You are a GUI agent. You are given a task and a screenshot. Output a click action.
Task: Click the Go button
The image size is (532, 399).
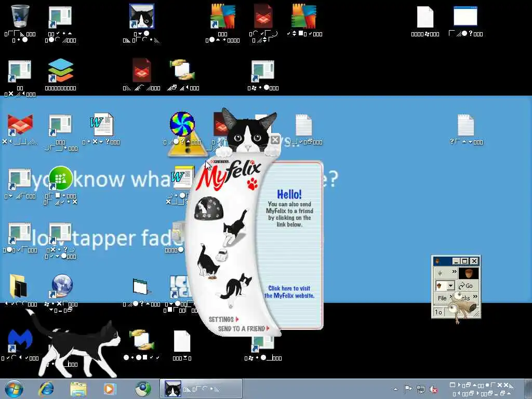(x=466, y=286)
